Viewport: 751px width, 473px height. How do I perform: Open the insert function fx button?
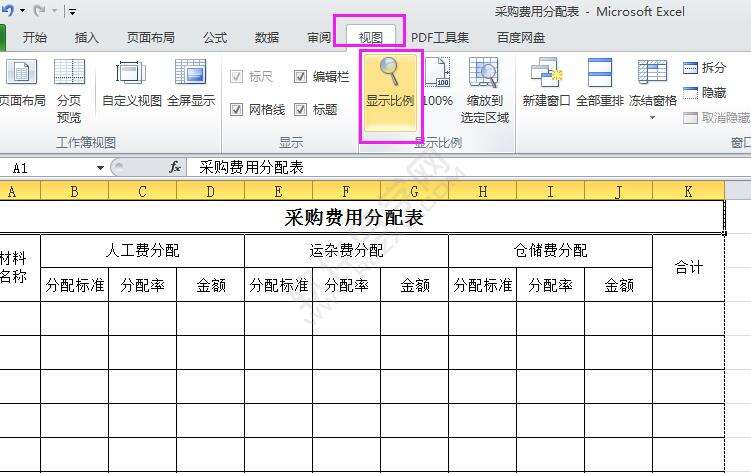[175, 168]
